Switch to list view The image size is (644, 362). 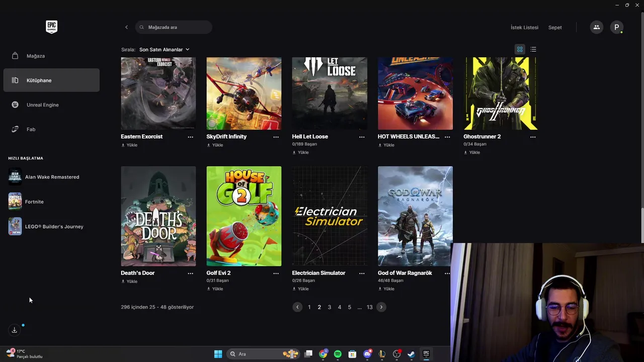tap(533, 49)
